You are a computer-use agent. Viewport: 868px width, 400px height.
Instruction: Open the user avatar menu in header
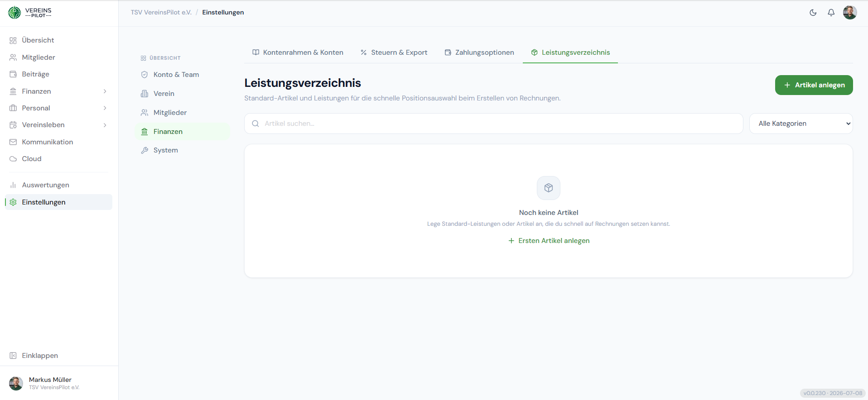coord(850,13)
